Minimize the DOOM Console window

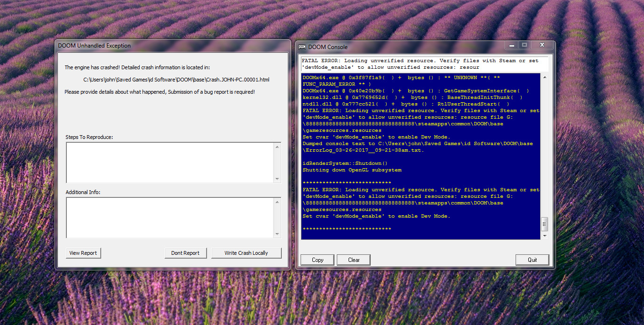512,45
